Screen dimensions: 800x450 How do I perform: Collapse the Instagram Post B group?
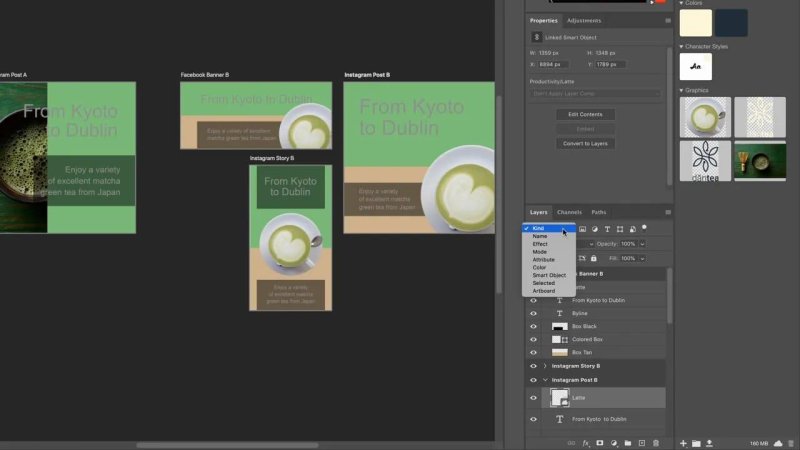pyautogui.click(x=545, y=380)
